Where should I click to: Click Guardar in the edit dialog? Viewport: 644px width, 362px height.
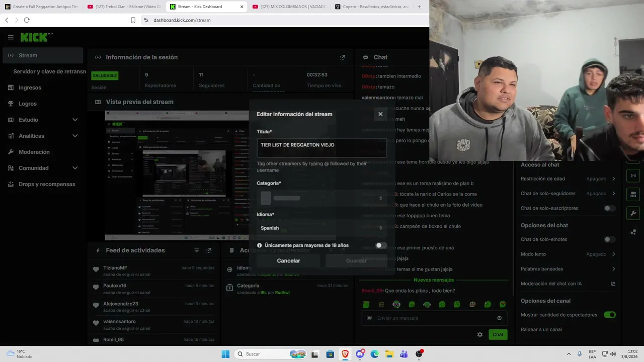coord(356,260)
